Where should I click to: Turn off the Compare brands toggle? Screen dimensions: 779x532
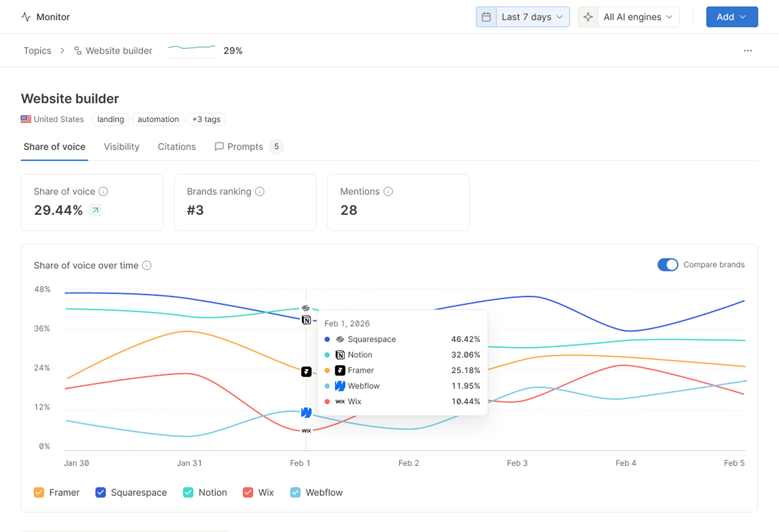[667, 265]
